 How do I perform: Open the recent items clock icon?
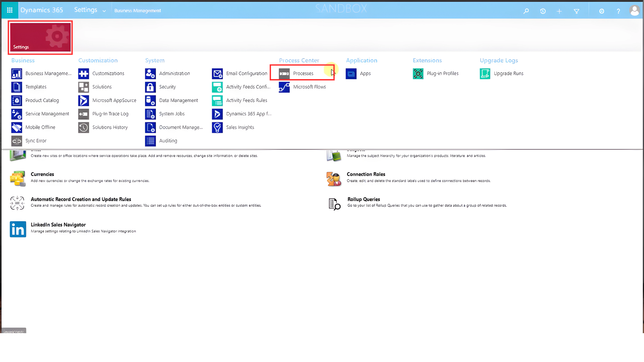[x=543, y=11]
